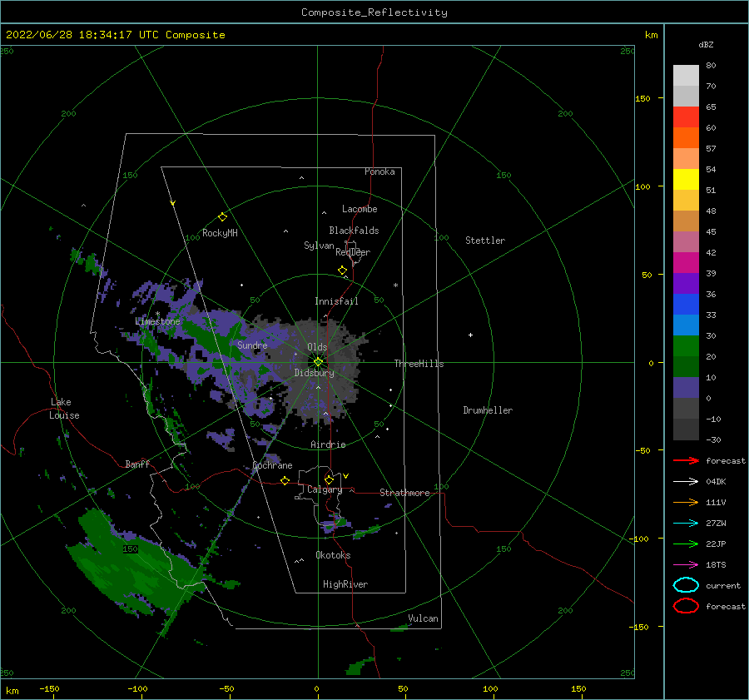Image resolution: width=749 pixels, height=700 pixels.
Task: Click the Innisfail city label
Action: [x=336, y=301]
